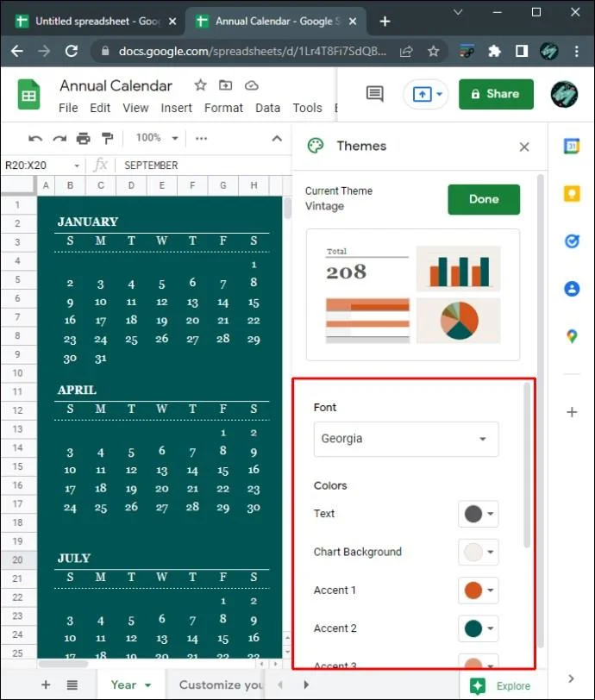Share this page icon in address bar
The height and width of the screenshot is (700, 595).
click(406, 52)
